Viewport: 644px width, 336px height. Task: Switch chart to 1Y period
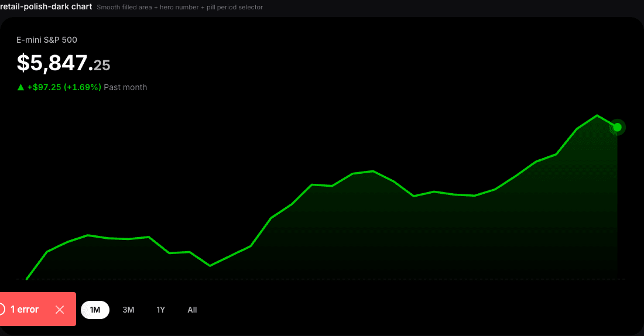(x=160, y=310)
